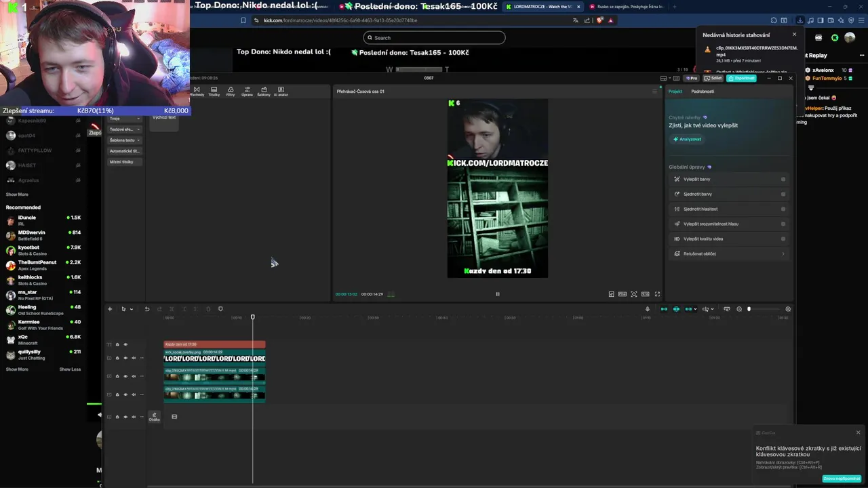Image resolution: width=868 pixels, height=488 pixels.
Task: Click the Sdílet share button
Action: [713, 78]
